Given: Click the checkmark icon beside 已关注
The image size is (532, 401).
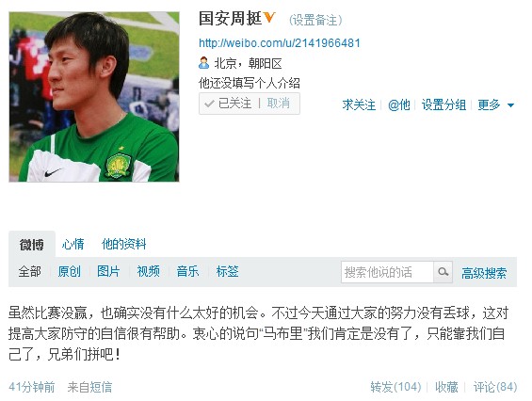Looking at the screenshot, I should pos(209,104).
